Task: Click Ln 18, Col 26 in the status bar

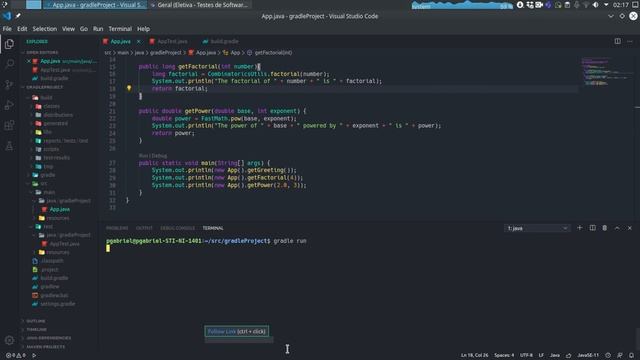Action: click(474, 356)
